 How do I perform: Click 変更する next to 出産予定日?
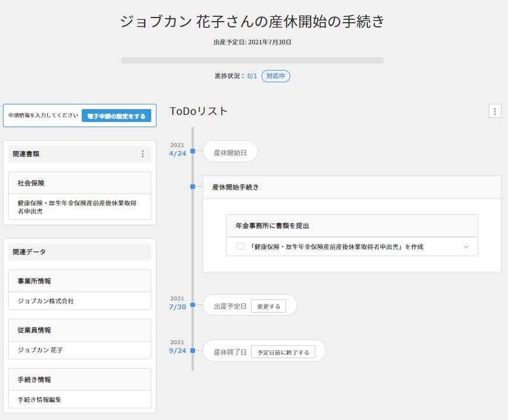tap(269, 306)
